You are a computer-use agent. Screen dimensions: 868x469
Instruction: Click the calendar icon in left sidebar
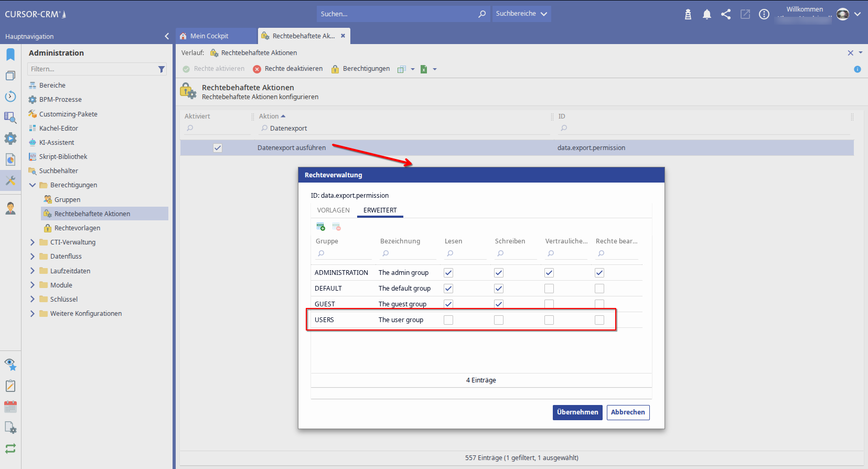click(x=10, y=407)
